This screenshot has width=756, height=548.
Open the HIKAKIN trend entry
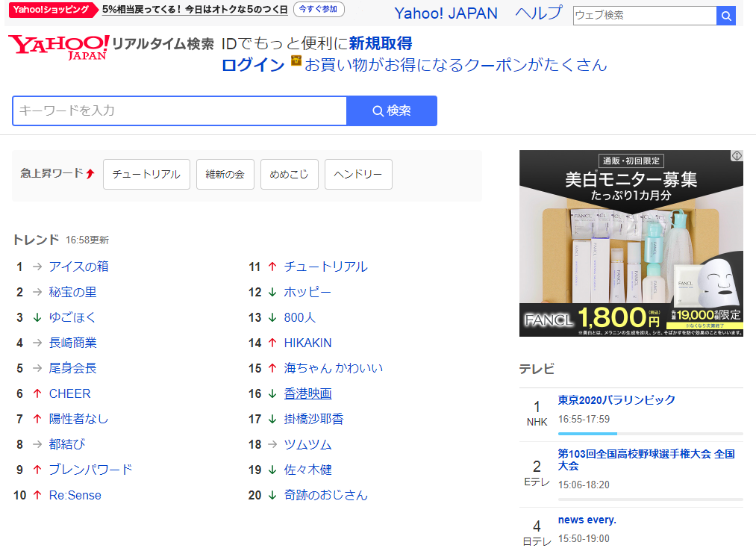tap(310, 343)
